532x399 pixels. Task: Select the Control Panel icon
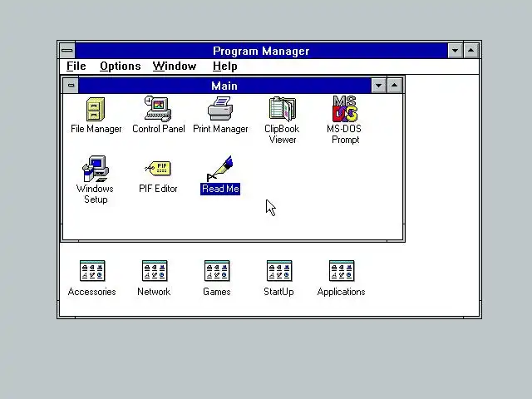(158, 109)
